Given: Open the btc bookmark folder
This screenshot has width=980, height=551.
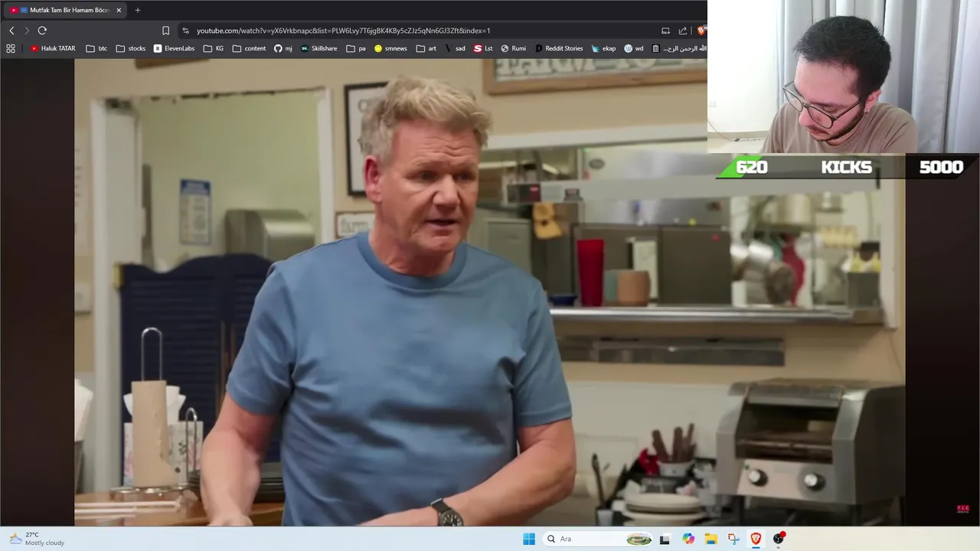Looking at the screenshot, I should [96, 48].
